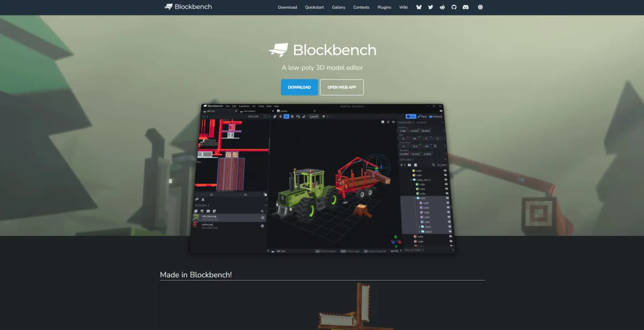Open the Tools menu in the preview
The width and height of the screenshot is (644, 330).
261,106
